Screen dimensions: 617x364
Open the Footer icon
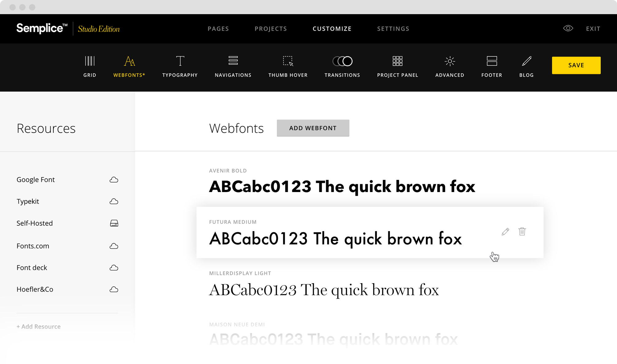click(x=492, y=61)
